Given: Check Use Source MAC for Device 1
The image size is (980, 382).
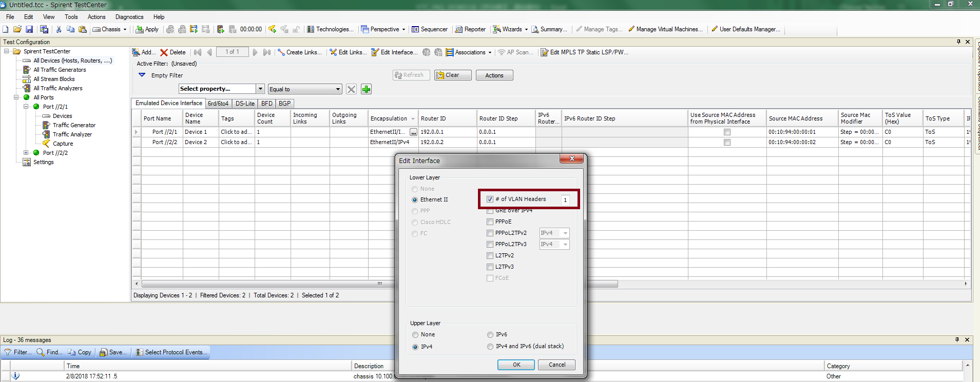Looking at the screenshot, I should click(x=727, y=132).
